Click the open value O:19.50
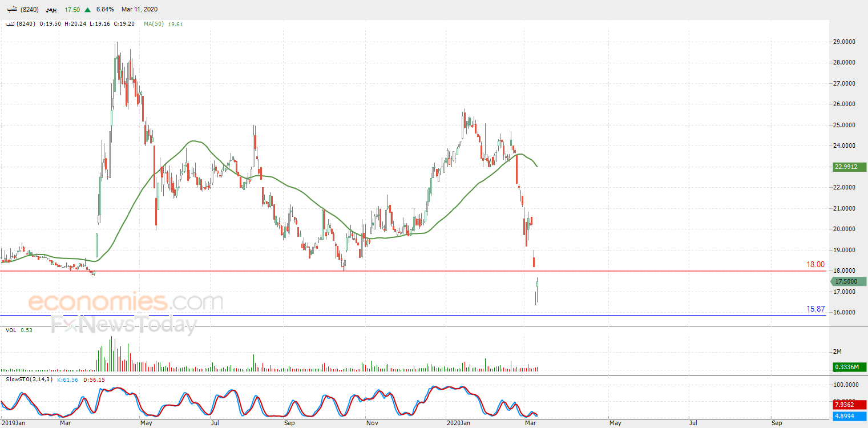 click(50, 24)
